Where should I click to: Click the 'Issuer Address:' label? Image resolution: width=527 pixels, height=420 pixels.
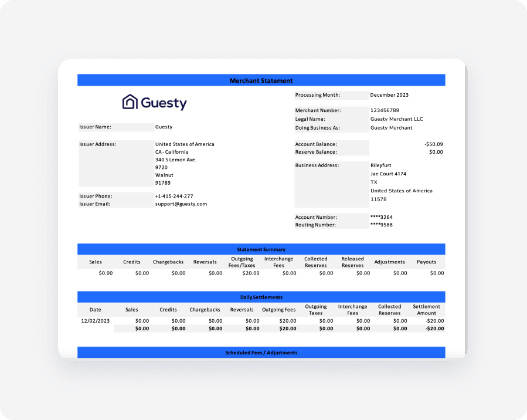click(98, 144)
